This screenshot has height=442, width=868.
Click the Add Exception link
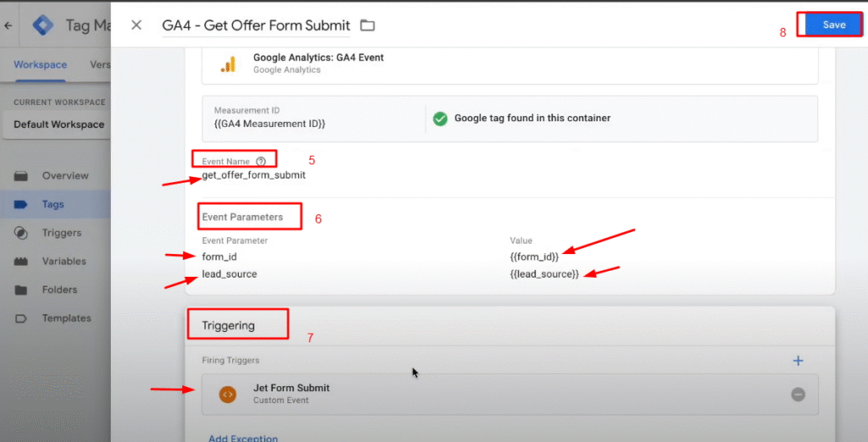[x=243, y=439]
